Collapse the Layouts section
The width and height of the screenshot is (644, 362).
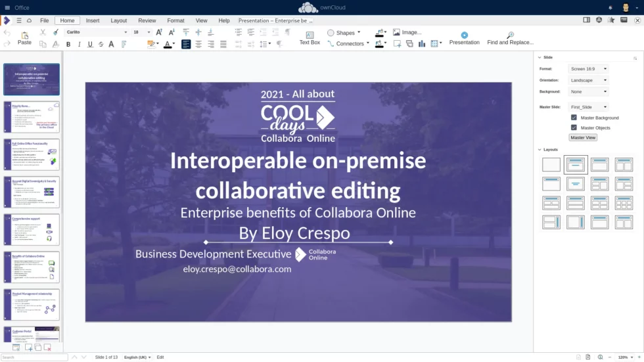(x=540, y=149)
